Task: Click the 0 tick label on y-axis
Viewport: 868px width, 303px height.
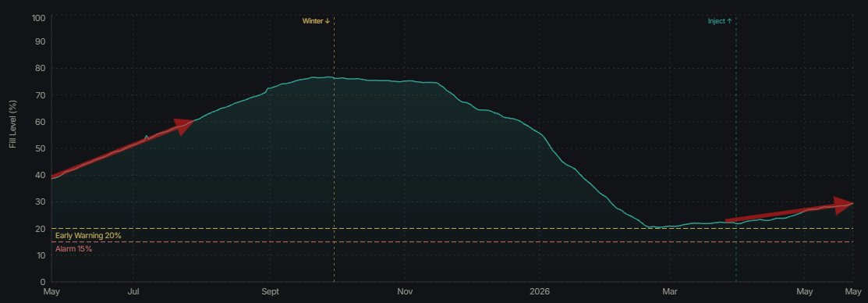Action: coord(43,281)
